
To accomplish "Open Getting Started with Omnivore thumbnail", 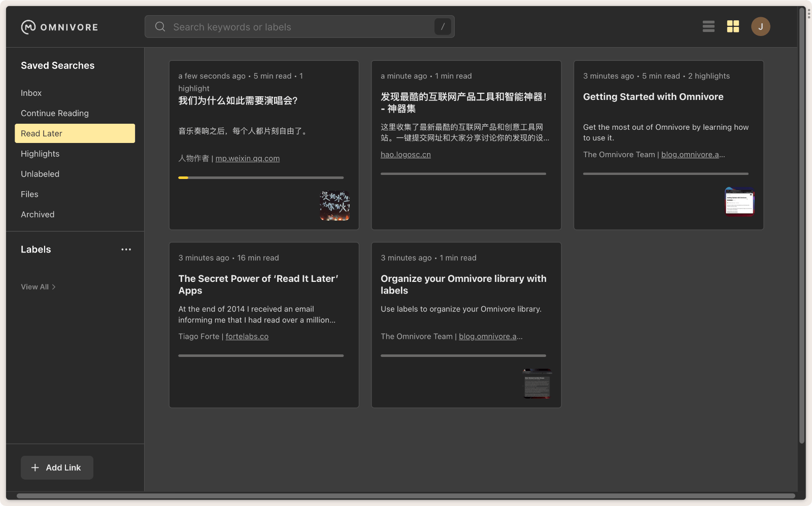I will (739, 201).
